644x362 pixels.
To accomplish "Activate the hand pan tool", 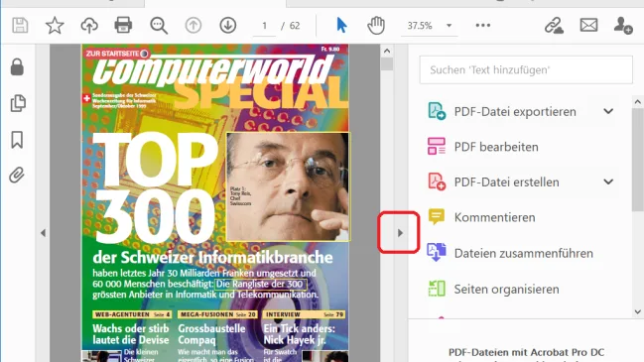I will (376, 26).
